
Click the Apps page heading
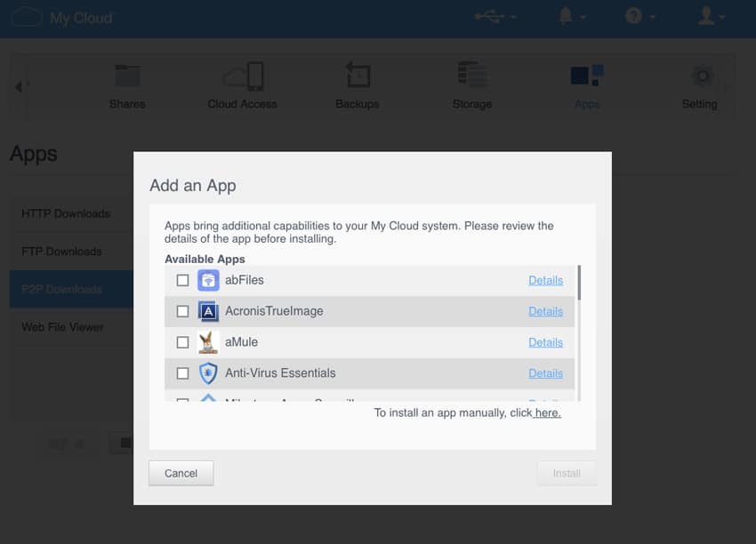[x=34, y=154]
